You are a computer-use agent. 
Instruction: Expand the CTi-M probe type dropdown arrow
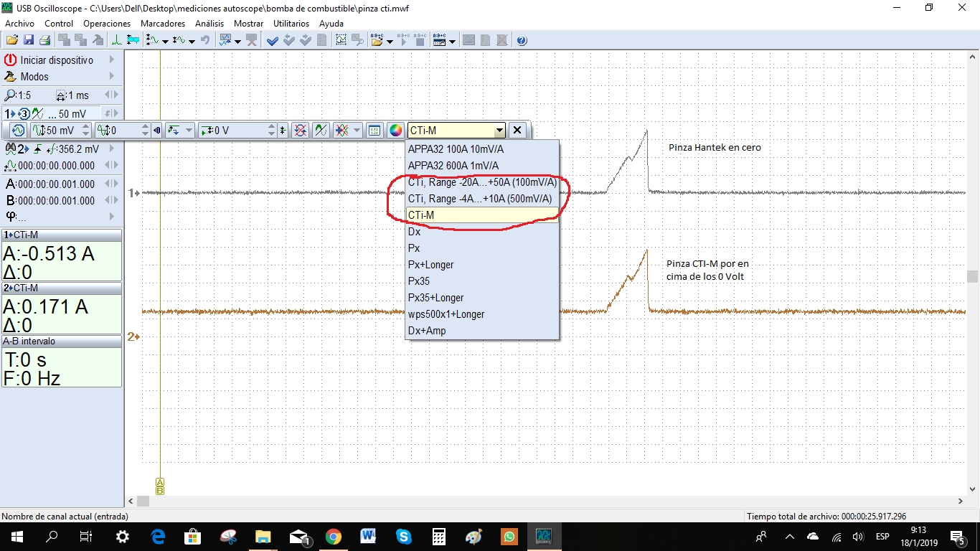pyautogui.click(x=499, y=131)
